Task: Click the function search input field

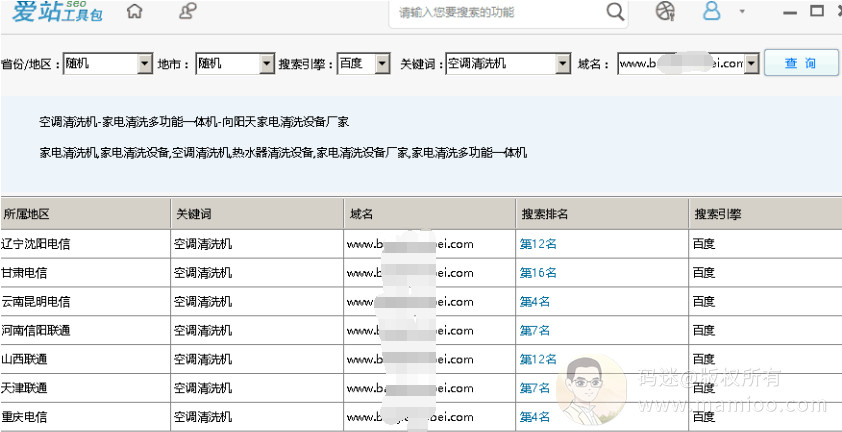Action: [x=495, y=13]
